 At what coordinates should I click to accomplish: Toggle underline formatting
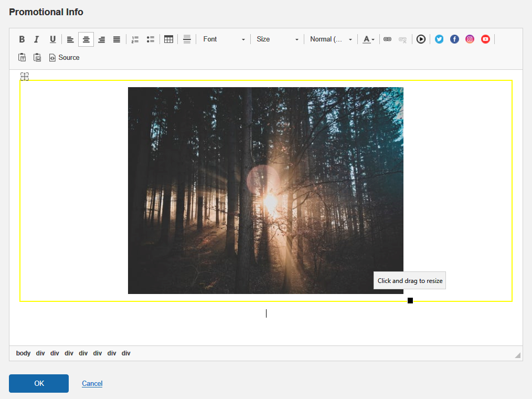pos(52,39)
